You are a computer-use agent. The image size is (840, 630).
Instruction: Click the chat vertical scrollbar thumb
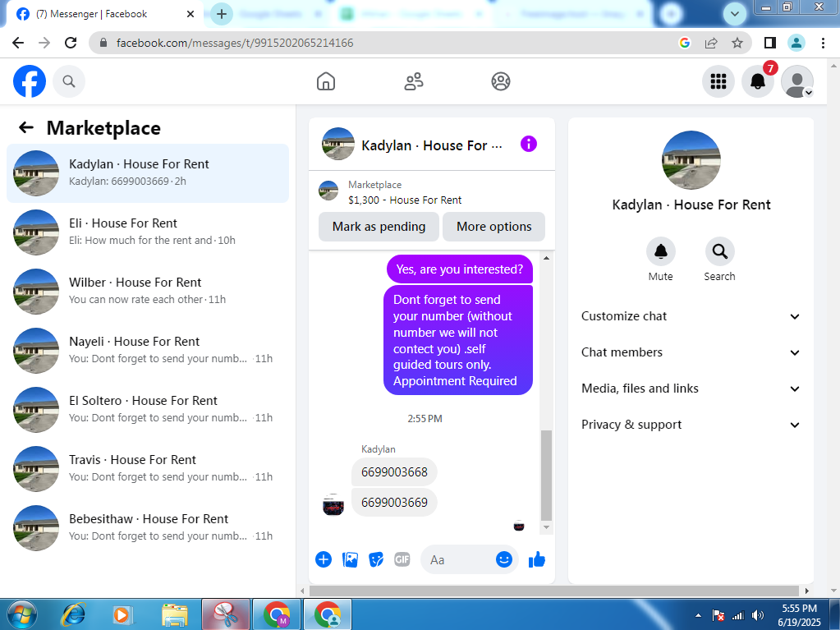(546, 476)
